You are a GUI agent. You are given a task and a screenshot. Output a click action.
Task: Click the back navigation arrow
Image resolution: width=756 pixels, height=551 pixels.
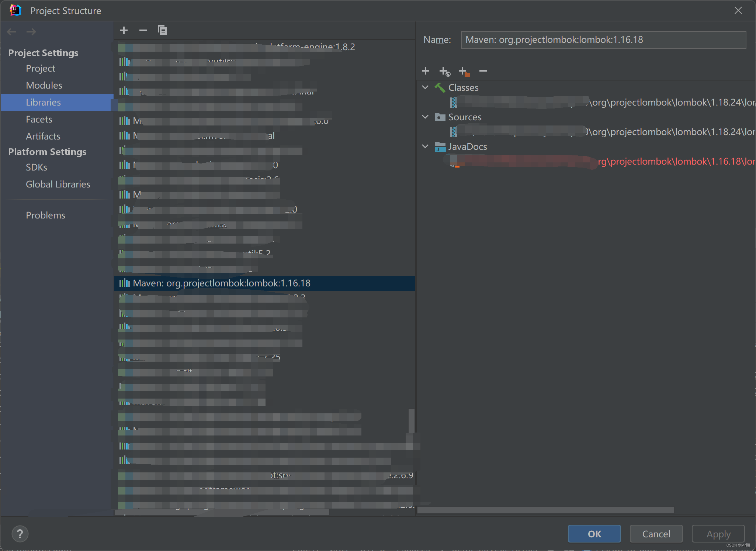click(x=11, y=31)
